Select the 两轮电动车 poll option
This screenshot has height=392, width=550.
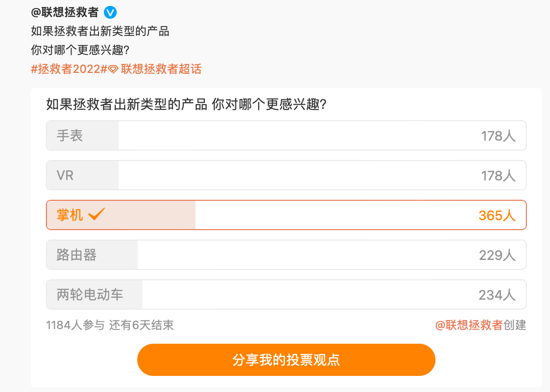point(286,295)
